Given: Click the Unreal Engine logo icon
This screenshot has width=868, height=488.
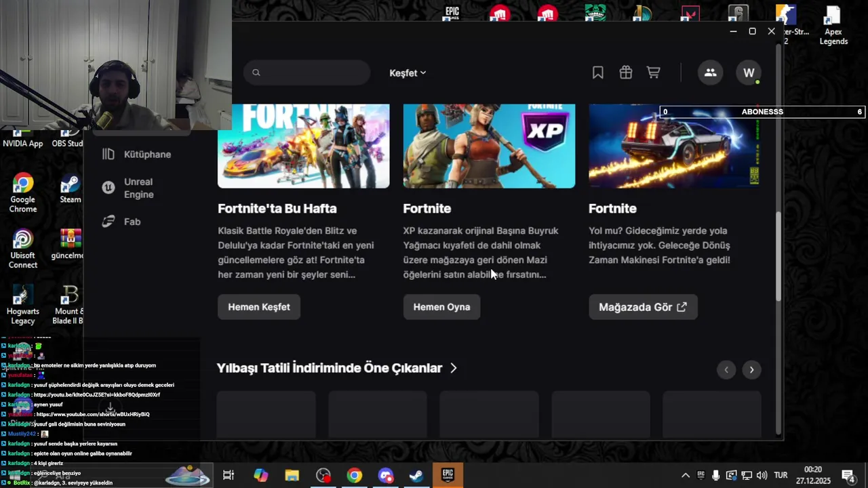Looking at the screenshot, I should [x=108, y=188].
